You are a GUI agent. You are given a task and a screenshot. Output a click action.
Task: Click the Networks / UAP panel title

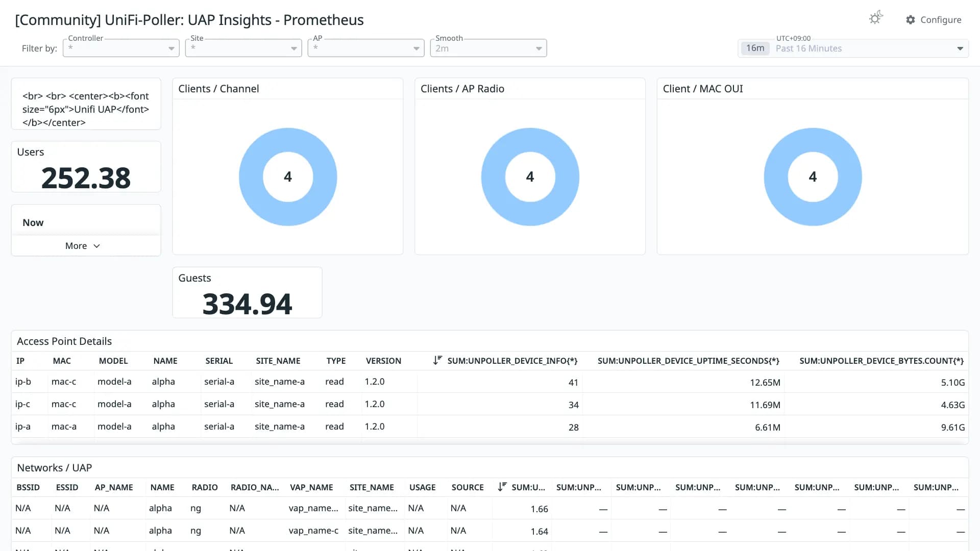(55, 468)
